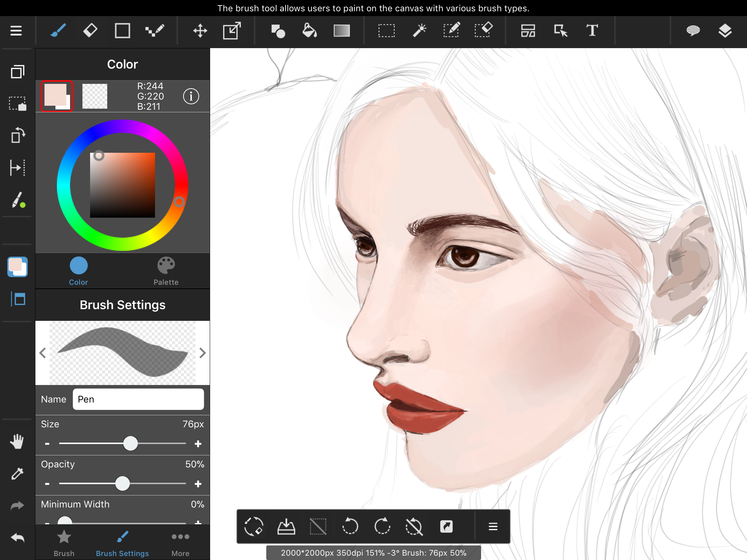Viewport: 747px width, 560px height.
Task: Select the Bucket fill tool
Action: (309, 31)
